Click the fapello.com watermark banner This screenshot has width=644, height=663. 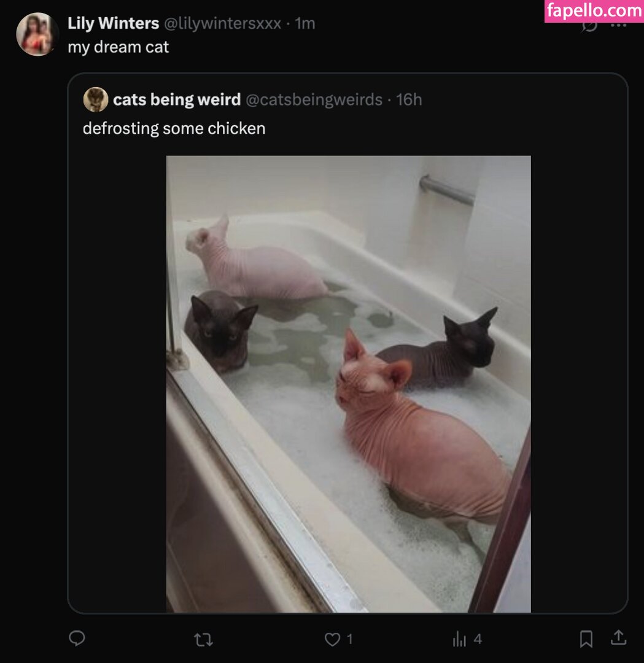pyautogui.click(x=594, y=11)
